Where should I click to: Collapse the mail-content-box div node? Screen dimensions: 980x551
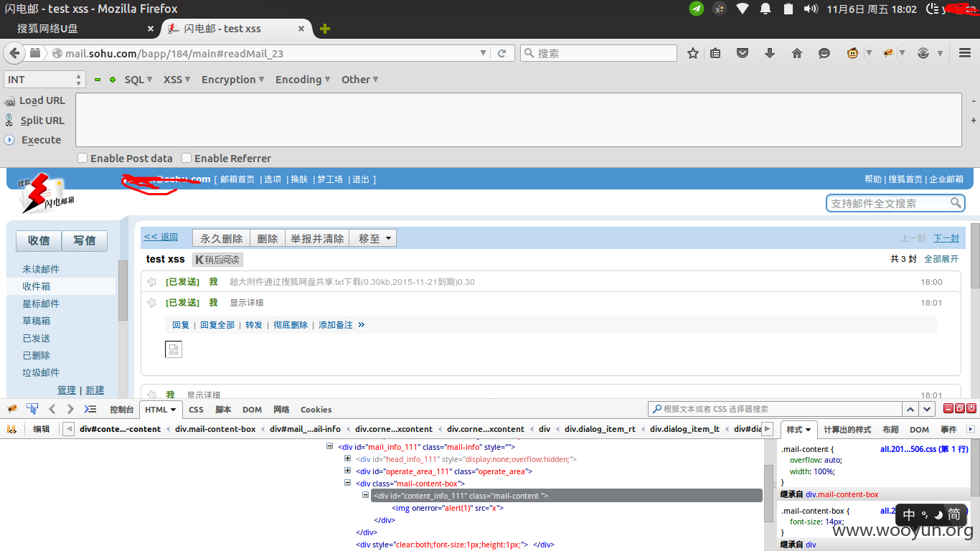point(348,484)
